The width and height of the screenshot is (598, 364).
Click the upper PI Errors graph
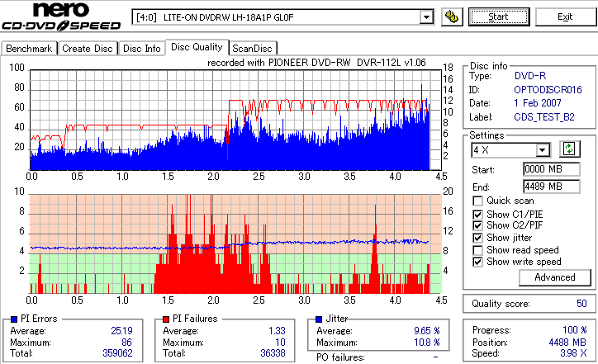235,120
